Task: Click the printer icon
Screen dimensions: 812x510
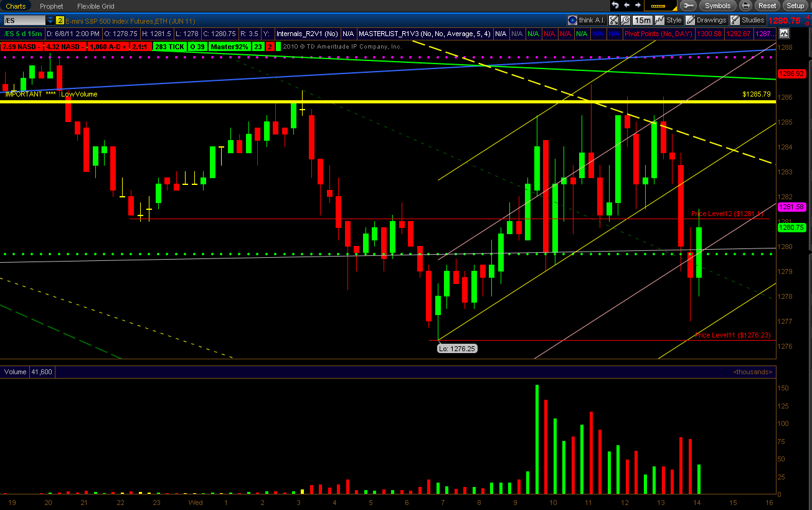Action: [x=747, y=6]
